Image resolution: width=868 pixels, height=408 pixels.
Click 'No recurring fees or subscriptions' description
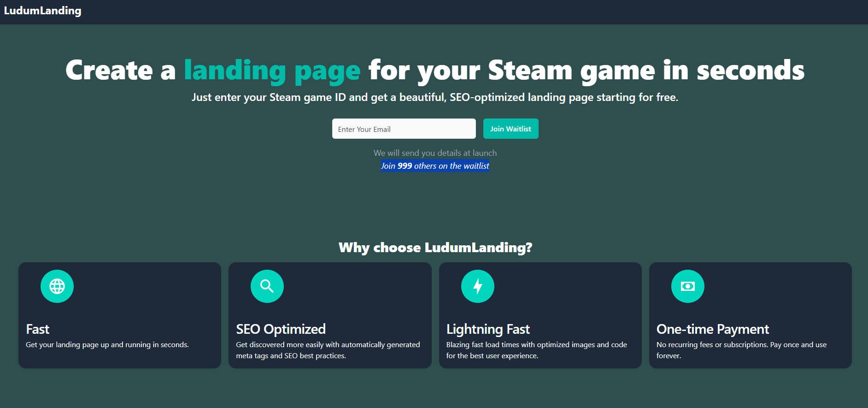[x=741, y=350]
